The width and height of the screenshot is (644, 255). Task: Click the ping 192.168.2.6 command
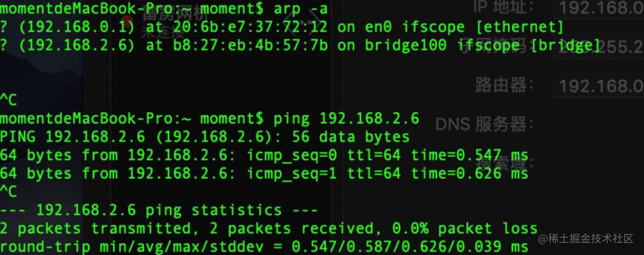click(346, 118)
